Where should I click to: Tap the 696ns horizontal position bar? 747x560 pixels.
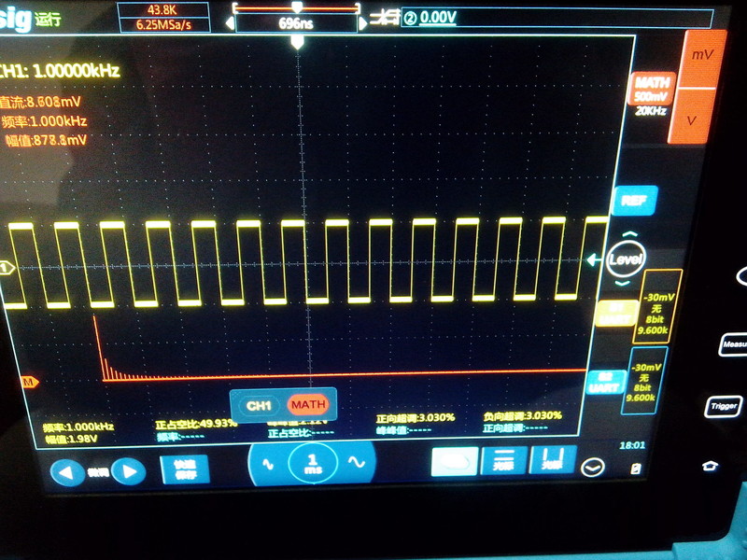pyautogui.click(x=296, y=23)
